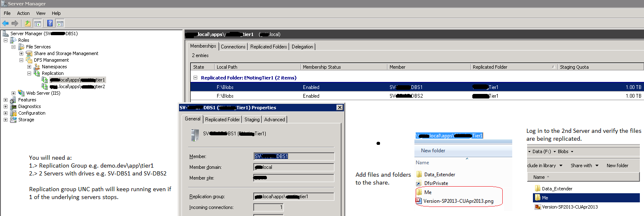Switch to the Connections tab
This screenshot has height=216, width=644.
point(233,47)
